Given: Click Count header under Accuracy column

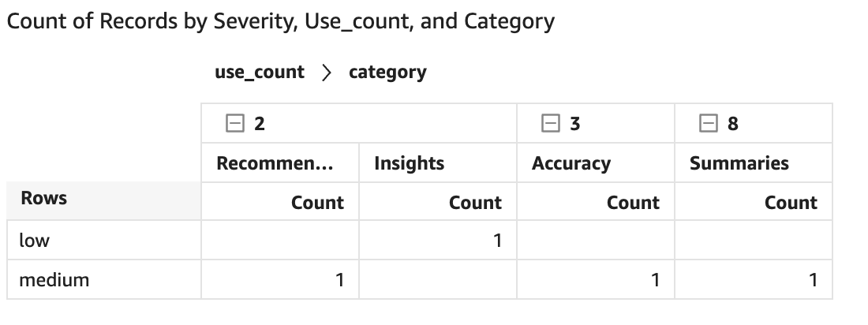Looking at the screenshot, I should [633, 203].
